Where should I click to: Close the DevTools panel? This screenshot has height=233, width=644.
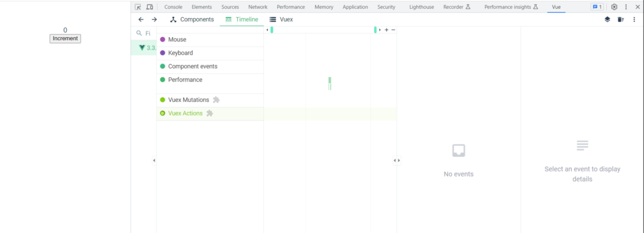638,7
